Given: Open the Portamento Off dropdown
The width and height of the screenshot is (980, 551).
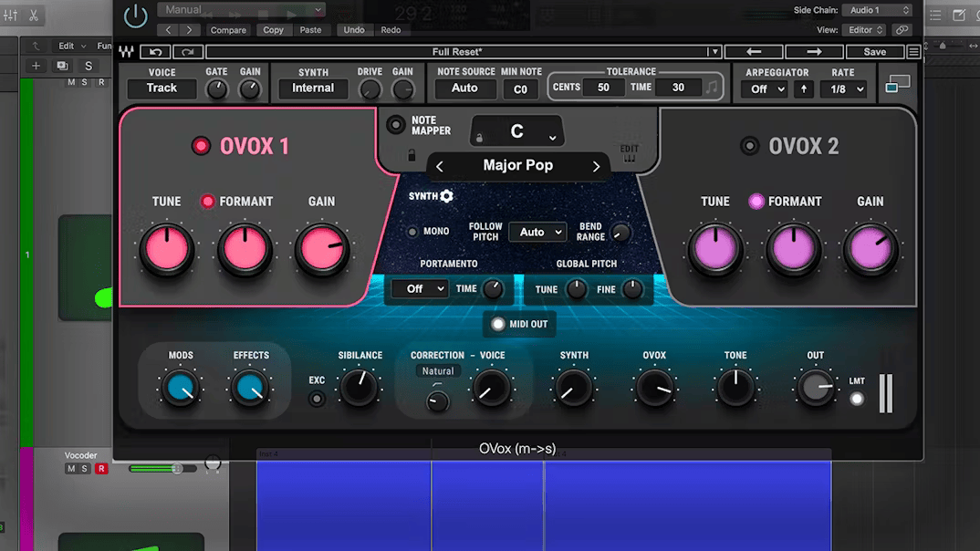Looking at the screenshot, I should pos(419,288).
